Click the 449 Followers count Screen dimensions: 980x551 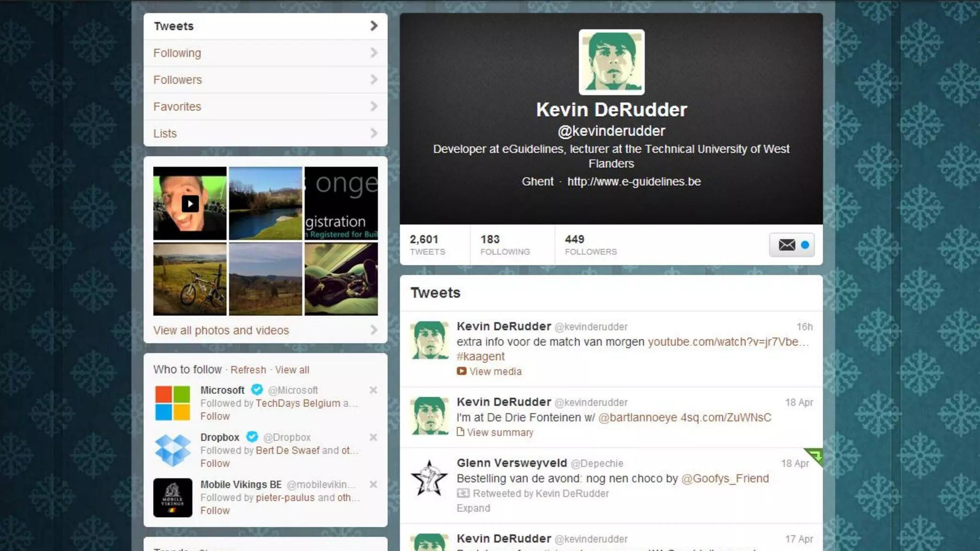[x=590, y=245]
